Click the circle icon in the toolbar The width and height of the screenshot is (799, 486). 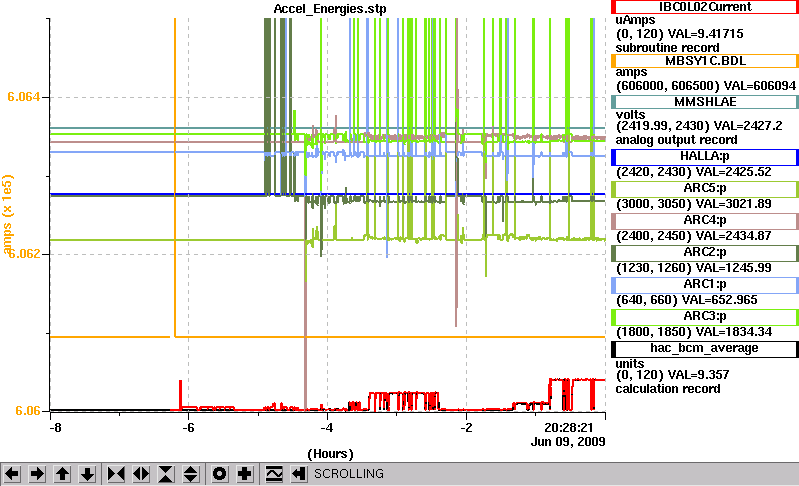[x=220, y=474]
